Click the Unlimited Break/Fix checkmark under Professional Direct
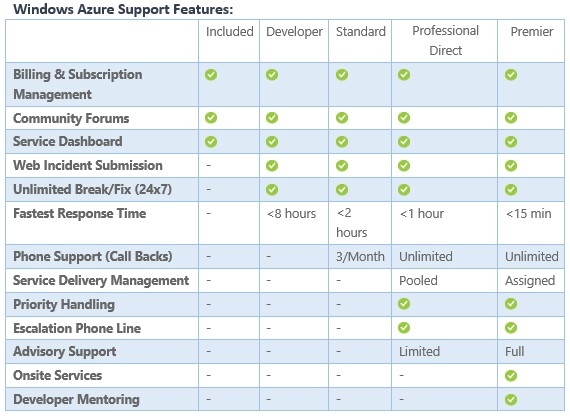The width and height of the screenshot is (570, 416). pyautogui.click(x=404, y=190)
